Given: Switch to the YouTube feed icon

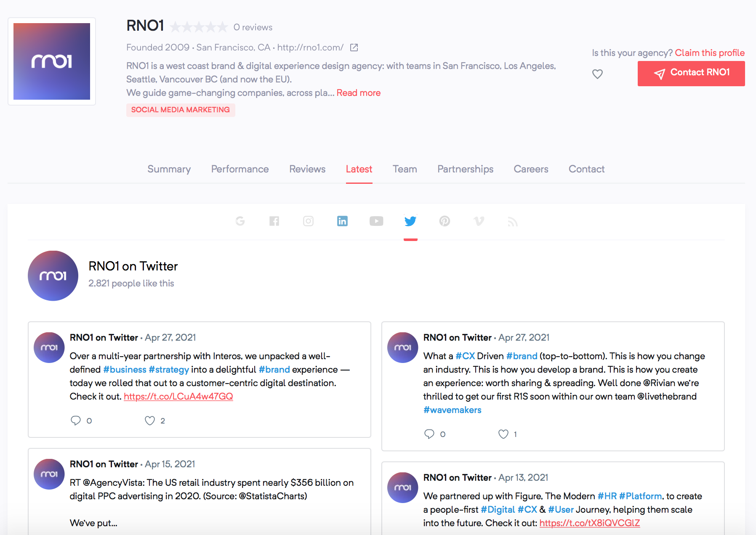Looking at the screenshot, I should (x=376, y=221).
